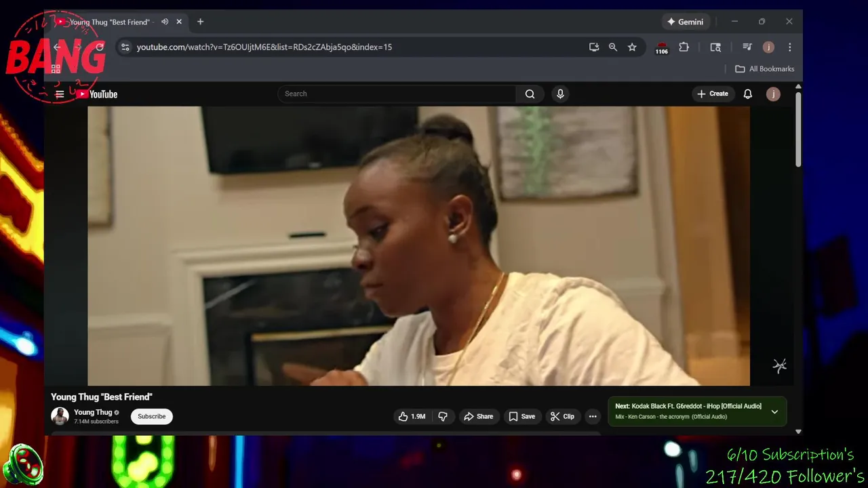Go to the YouTube home logo
Image resolution: width=868 pixels, height=488 pixels.
point(97,94)
